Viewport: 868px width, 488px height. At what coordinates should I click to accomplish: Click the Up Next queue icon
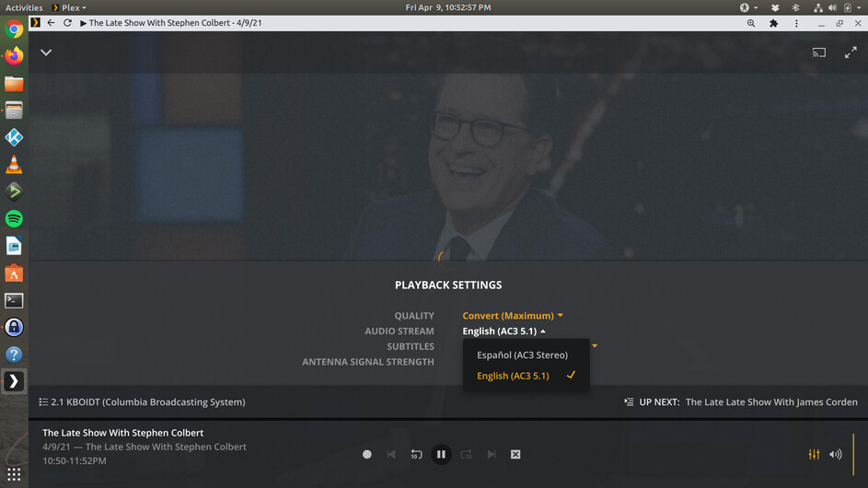tap(629, 402)
